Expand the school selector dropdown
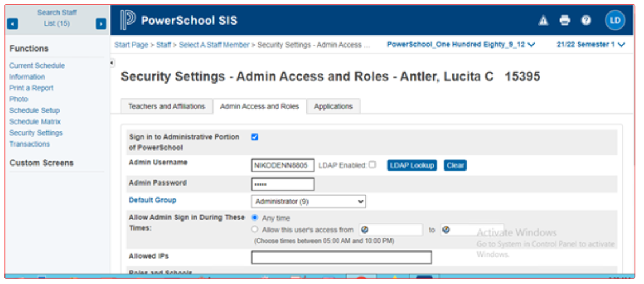This screenshot has width=644, height=284. click(x=461, y=45)
